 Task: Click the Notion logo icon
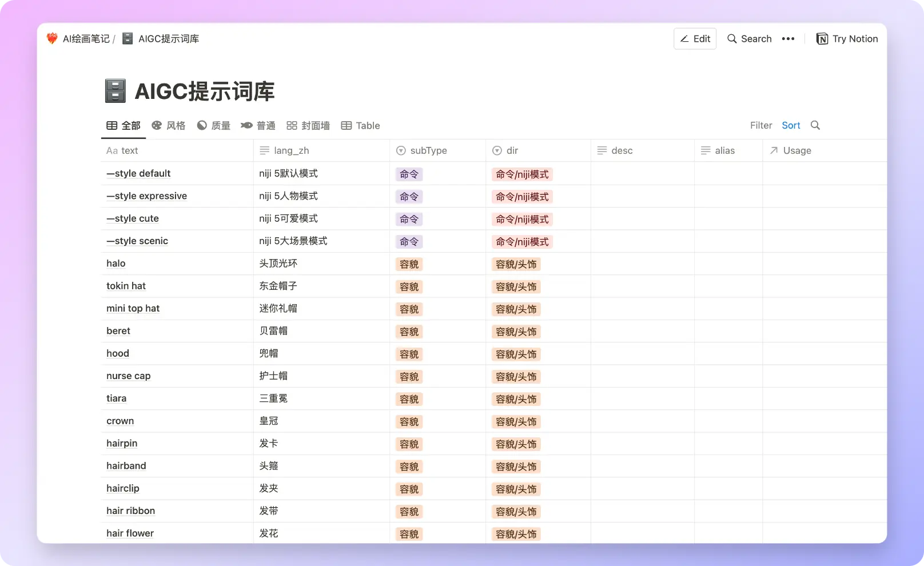point(822,39)
